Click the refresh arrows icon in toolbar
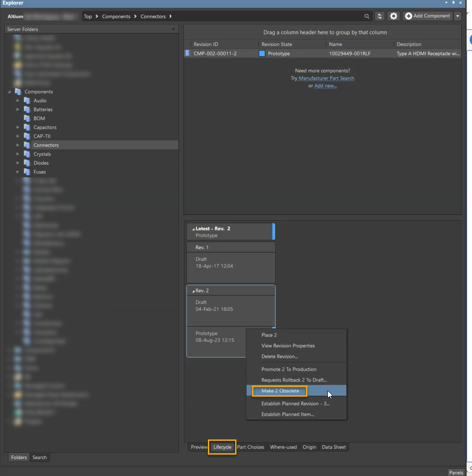 pyautogui.click(x=380, y=16)
